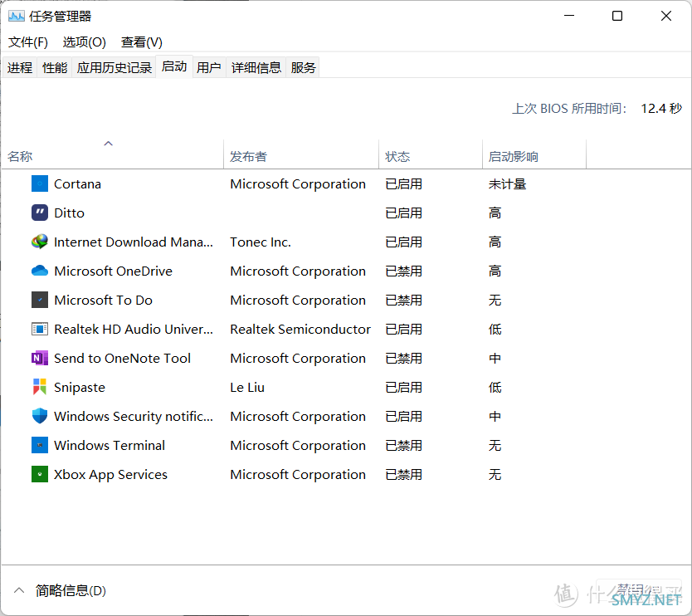Select Microsoft To Do row name
The image size is (692, 616).
(x=103, y=300)
